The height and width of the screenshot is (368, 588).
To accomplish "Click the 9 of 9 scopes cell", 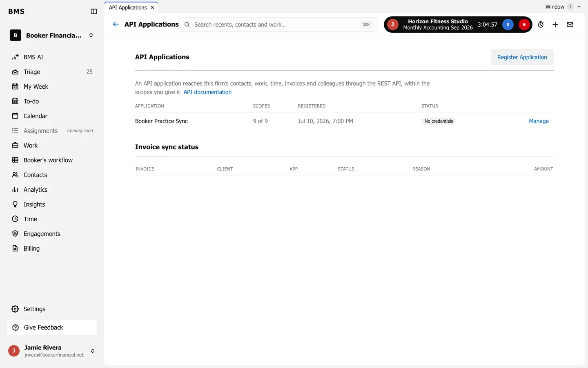I will click(260, 121).
